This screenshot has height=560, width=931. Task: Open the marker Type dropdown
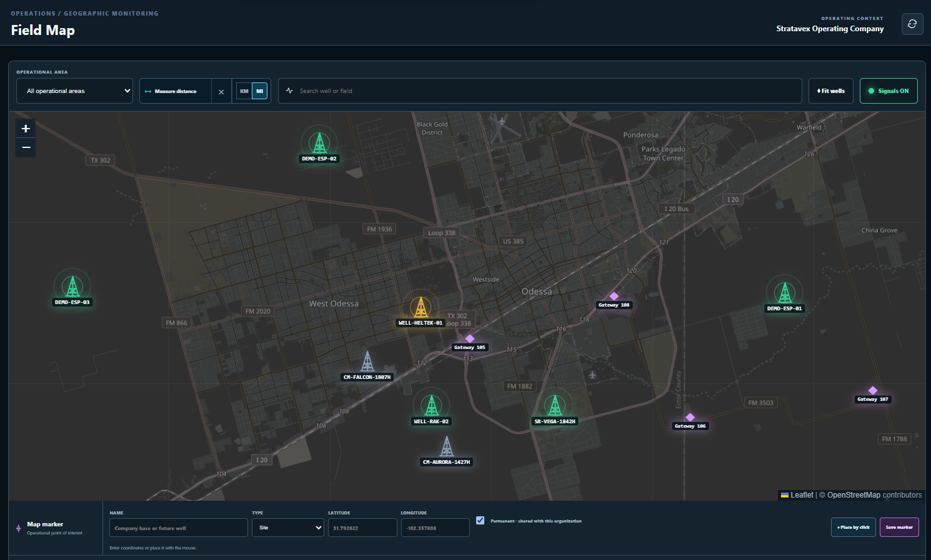pyautogui.click(x=288, y=528)
